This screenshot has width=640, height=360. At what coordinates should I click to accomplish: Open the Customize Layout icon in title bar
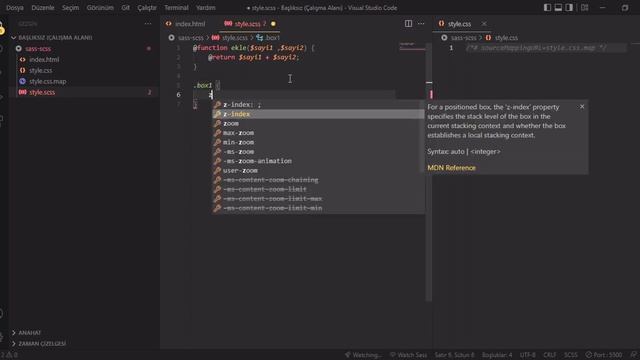(x=584, y=7)
